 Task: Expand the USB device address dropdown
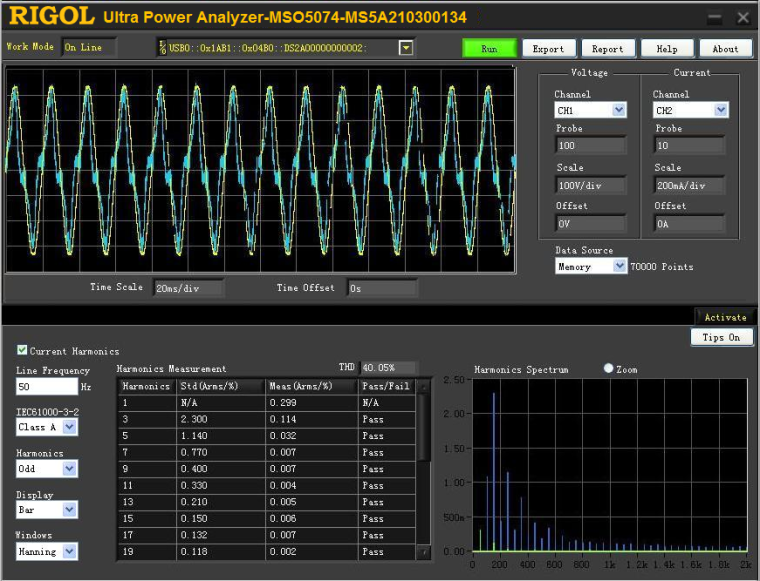(x=406, y=48)
